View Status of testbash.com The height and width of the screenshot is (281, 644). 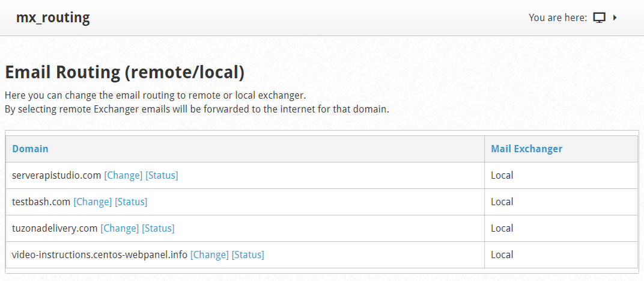(x=131, y=202)
